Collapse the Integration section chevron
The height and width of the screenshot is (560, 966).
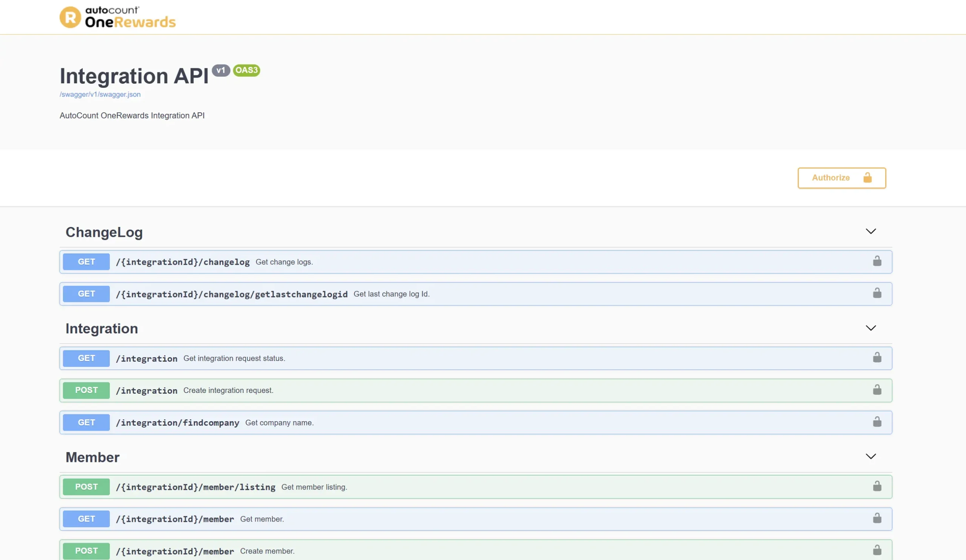[871, 328]
